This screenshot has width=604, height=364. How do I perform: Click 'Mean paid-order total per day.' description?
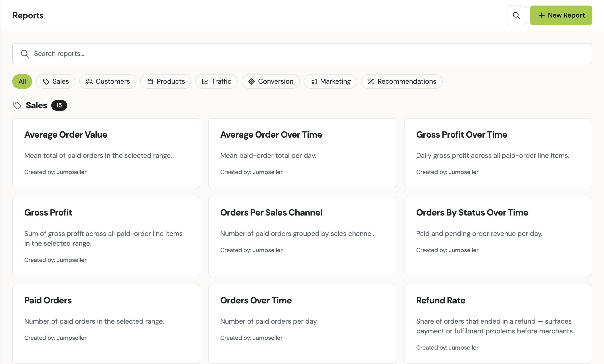tap(268, 155)
